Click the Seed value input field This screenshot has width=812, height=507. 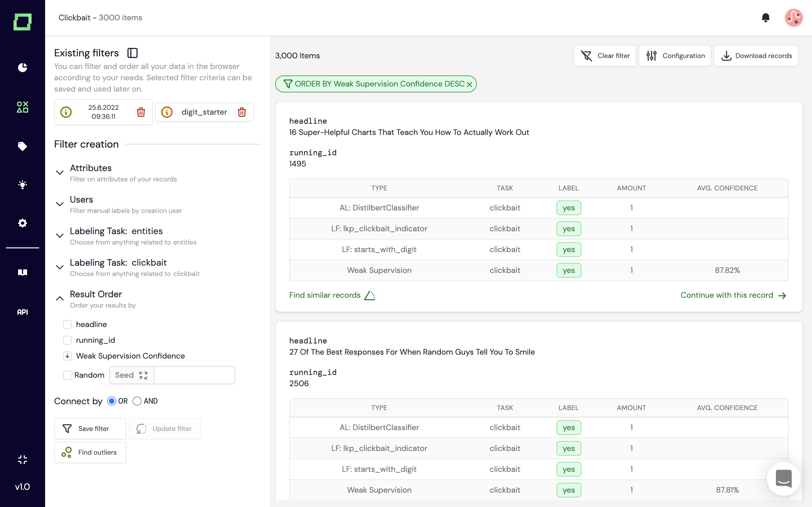coord(194,375)
